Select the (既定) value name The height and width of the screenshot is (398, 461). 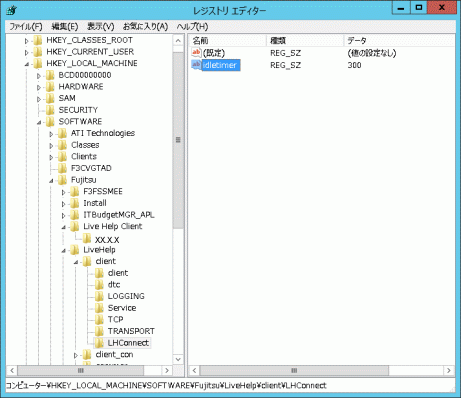(214, 53)
